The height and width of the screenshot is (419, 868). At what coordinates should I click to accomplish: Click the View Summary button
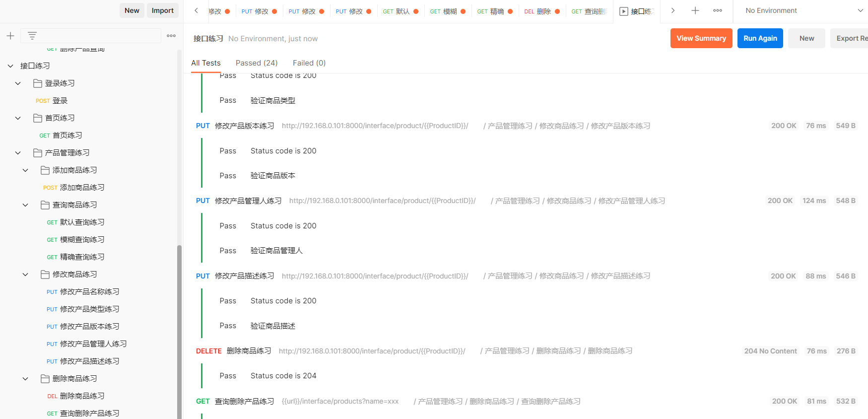pyautogui.click(x=701, y=38)
